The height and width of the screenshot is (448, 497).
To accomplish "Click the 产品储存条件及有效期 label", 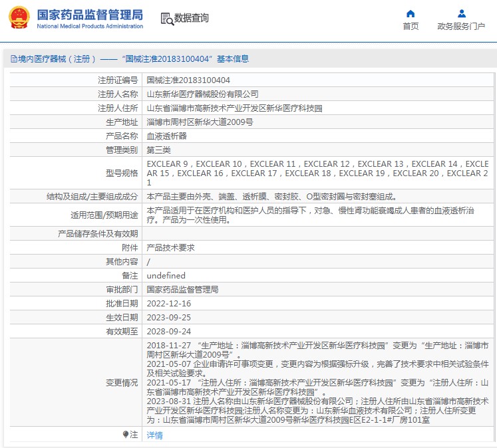I will pyautogui.click(x=98, y=234).
